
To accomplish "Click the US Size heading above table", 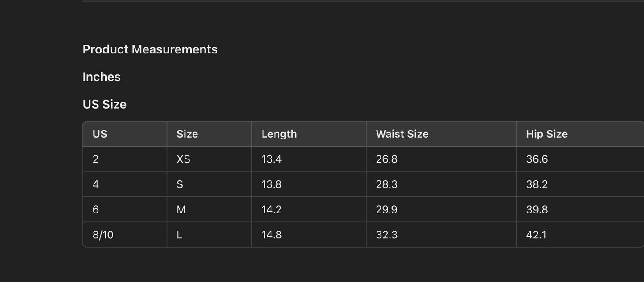I will (104, 105).
